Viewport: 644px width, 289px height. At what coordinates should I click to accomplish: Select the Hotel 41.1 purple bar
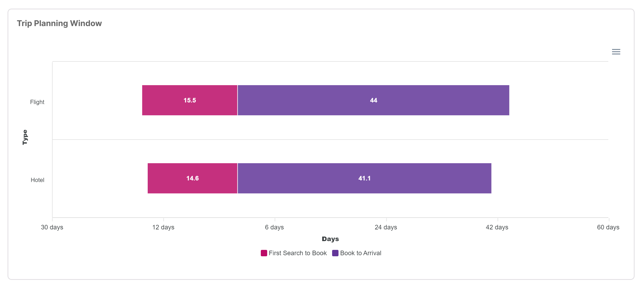click(x=364, y=178)
